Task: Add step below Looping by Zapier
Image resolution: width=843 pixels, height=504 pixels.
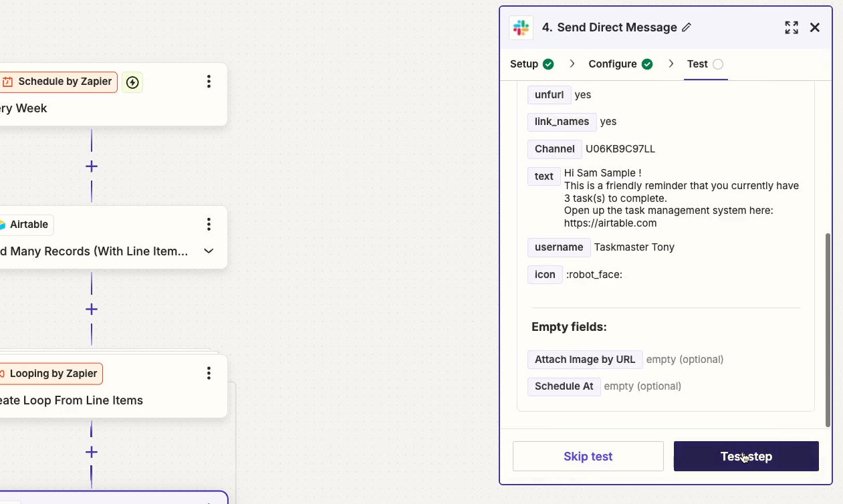Action: 92,453
